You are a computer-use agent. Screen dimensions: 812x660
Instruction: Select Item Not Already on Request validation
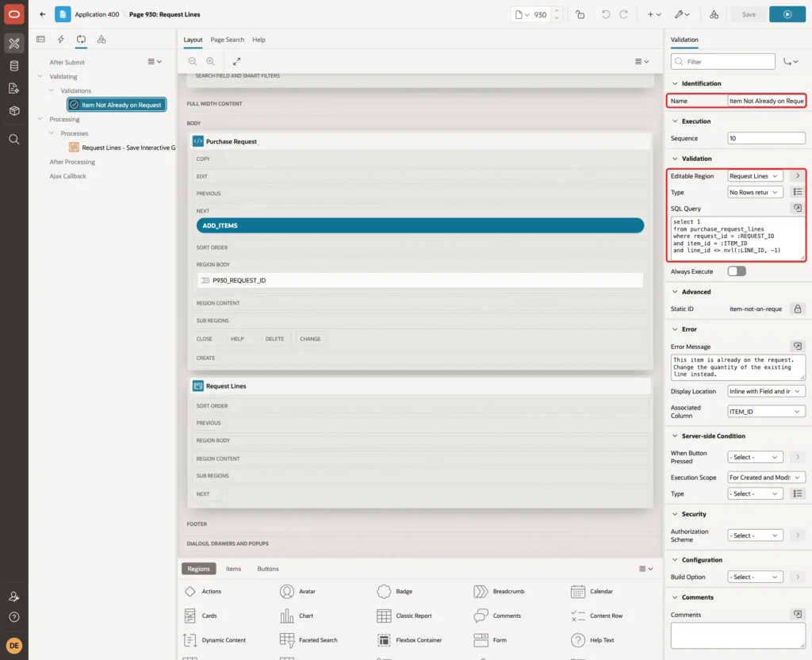pyautogui.click(x=117, y=105)
